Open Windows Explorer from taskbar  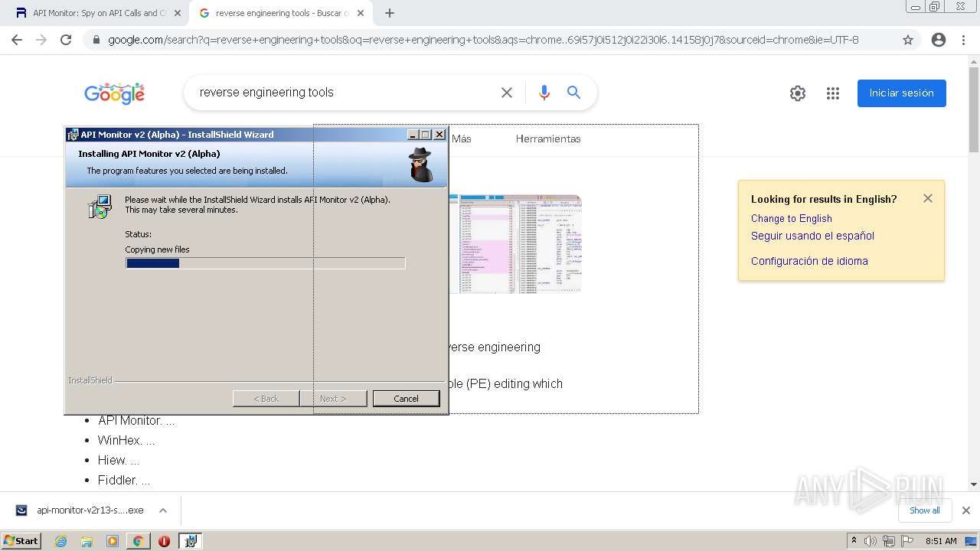point(87,541)
